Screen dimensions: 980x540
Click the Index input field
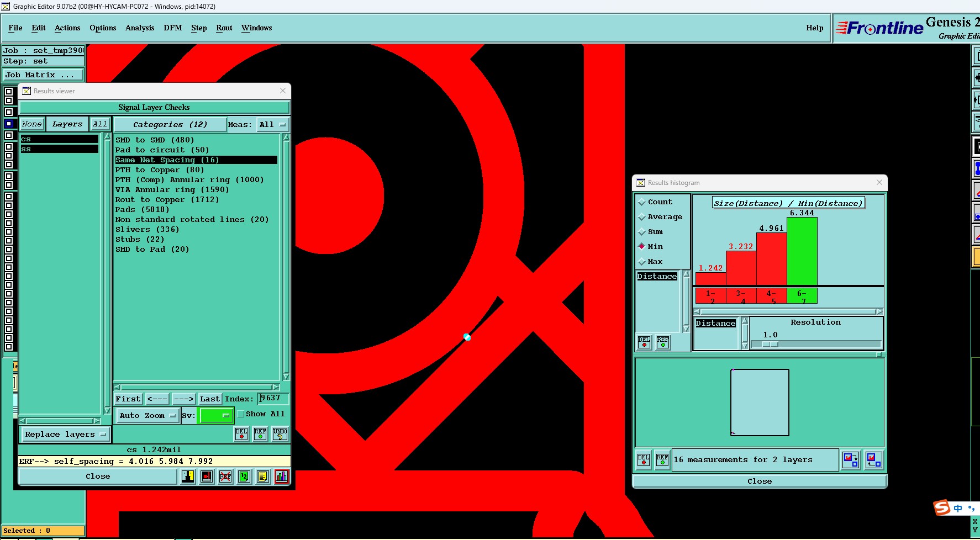(x=273, y=399)
